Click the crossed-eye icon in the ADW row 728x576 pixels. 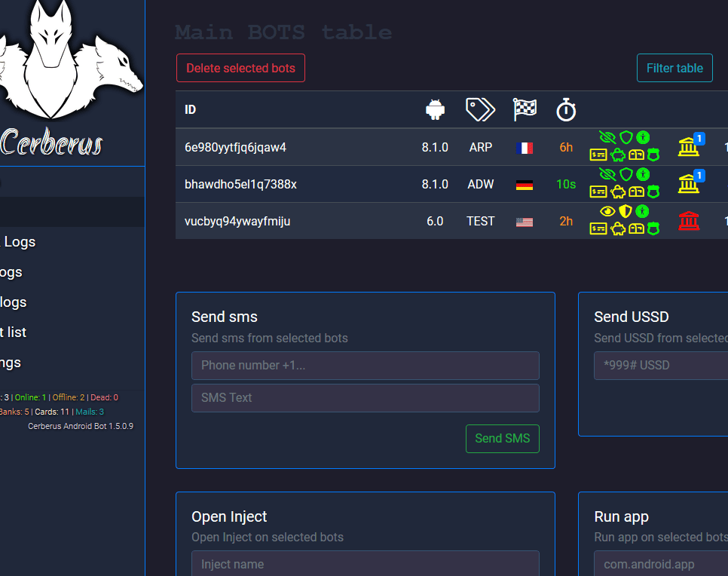[607, 174]
